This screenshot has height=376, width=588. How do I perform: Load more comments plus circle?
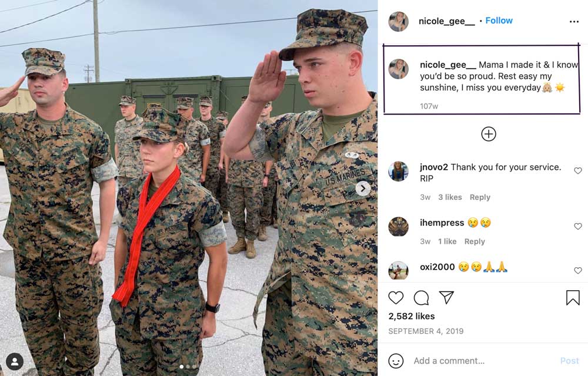pos(488,134)
